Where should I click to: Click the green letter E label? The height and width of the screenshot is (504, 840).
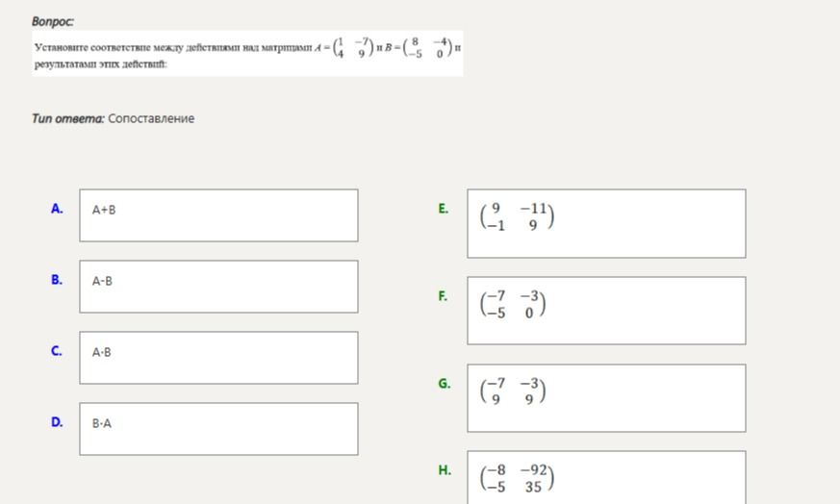pyautogui.click(x=443, y=209)
